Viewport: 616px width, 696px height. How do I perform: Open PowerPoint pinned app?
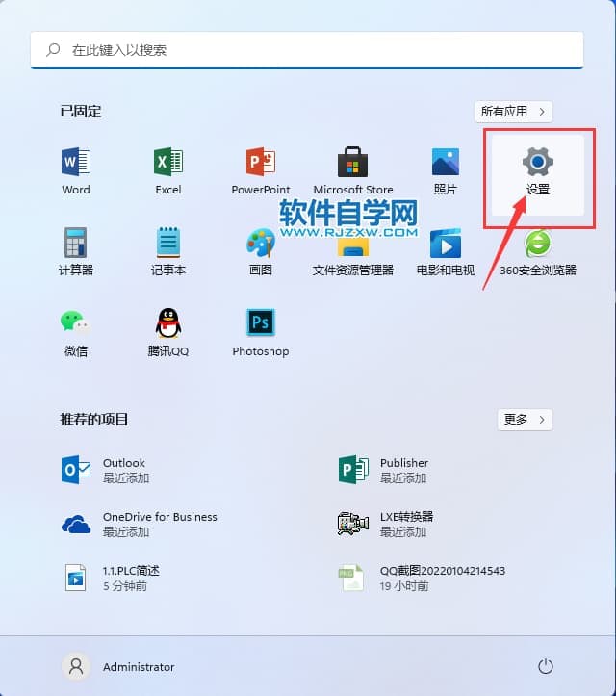coord(261,163)
